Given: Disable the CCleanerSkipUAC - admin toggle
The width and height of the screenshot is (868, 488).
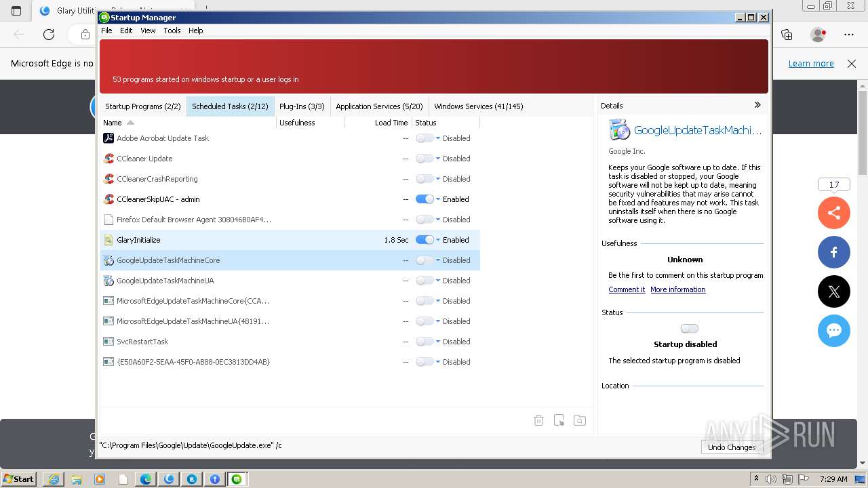Looking at the screenshot, I should tap(425, 199).
